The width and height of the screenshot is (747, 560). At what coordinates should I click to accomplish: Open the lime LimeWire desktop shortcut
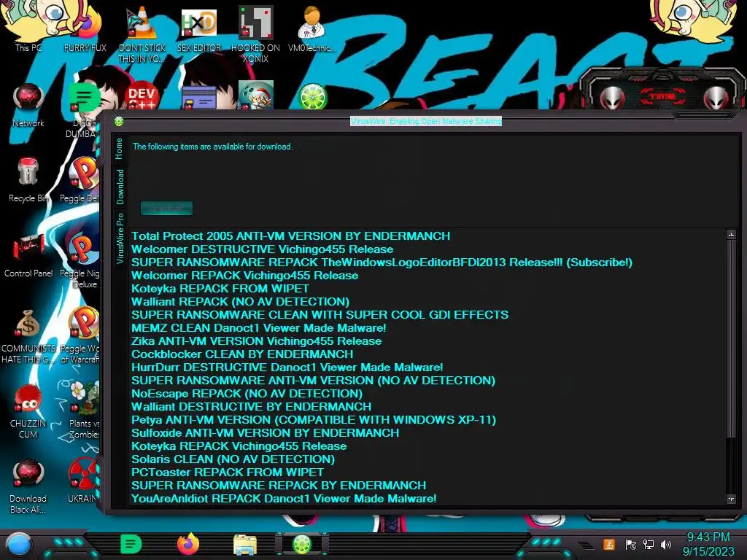(312, 96)
